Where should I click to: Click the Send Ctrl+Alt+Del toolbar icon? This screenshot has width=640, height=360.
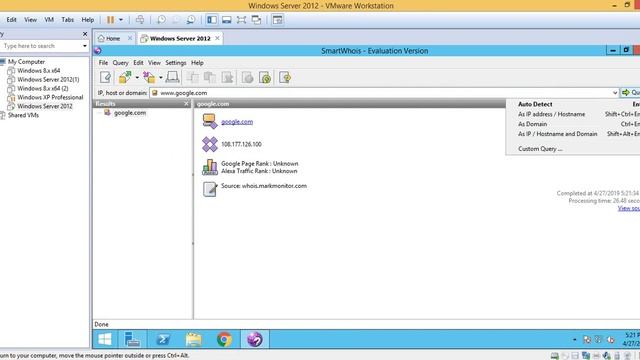pos(140,20)
